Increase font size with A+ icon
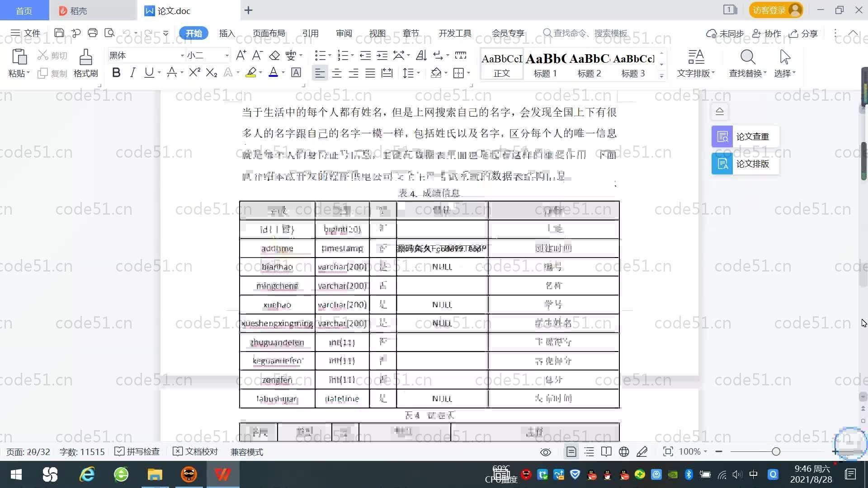 point(241,55)
